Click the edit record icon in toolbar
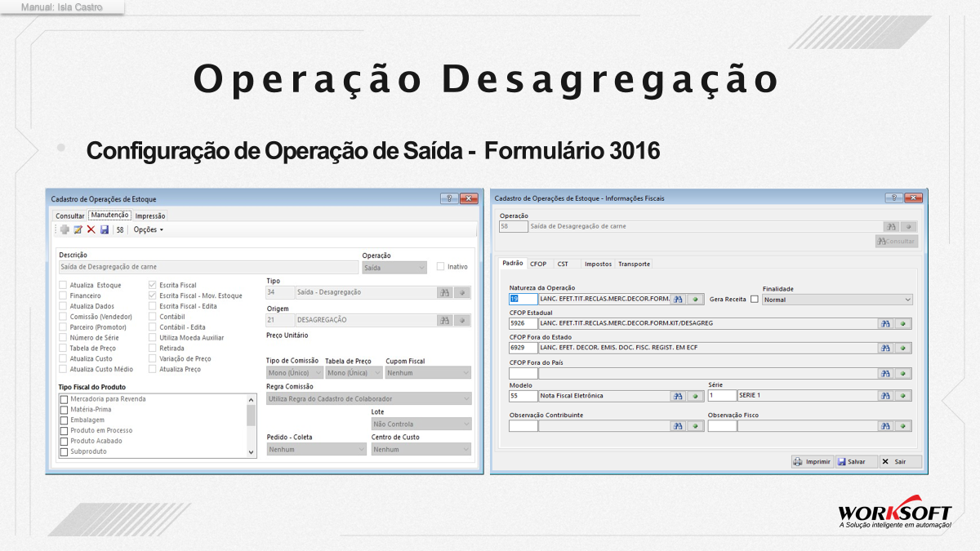This screenshot has width=980, height=551. tap(78, 230)
